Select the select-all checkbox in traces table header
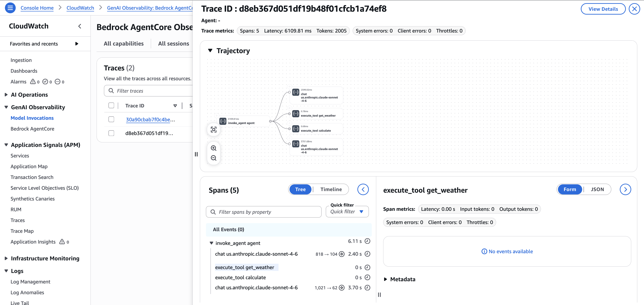 pos(111,105)
